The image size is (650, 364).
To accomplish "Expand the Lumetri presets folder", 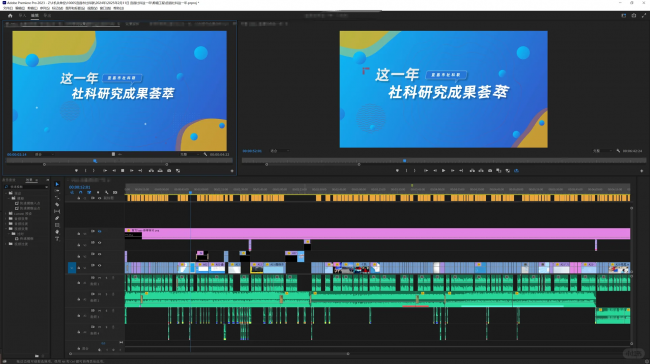I will coord(6,214).
